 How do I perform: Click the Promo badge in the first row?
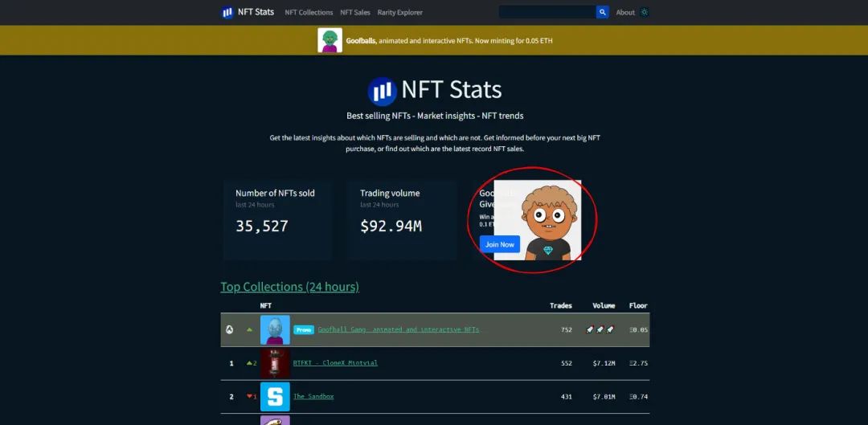click(303, 330)
